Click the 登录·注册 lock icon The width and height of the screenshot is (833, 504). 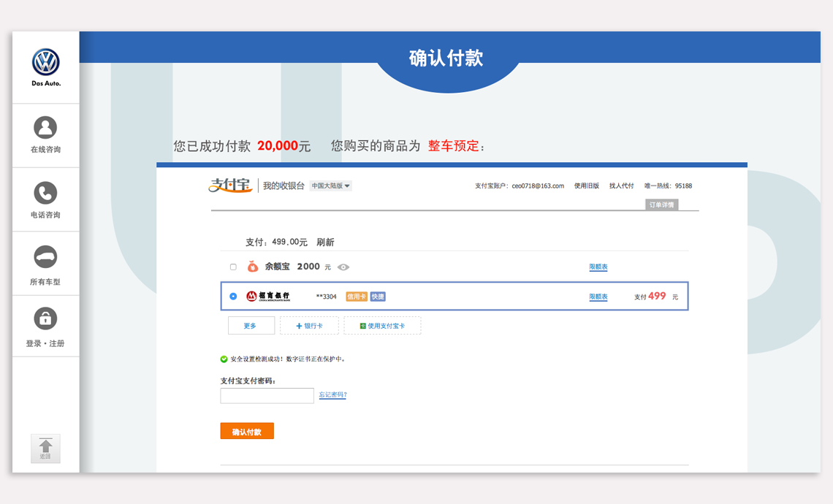tap(45, 318)
